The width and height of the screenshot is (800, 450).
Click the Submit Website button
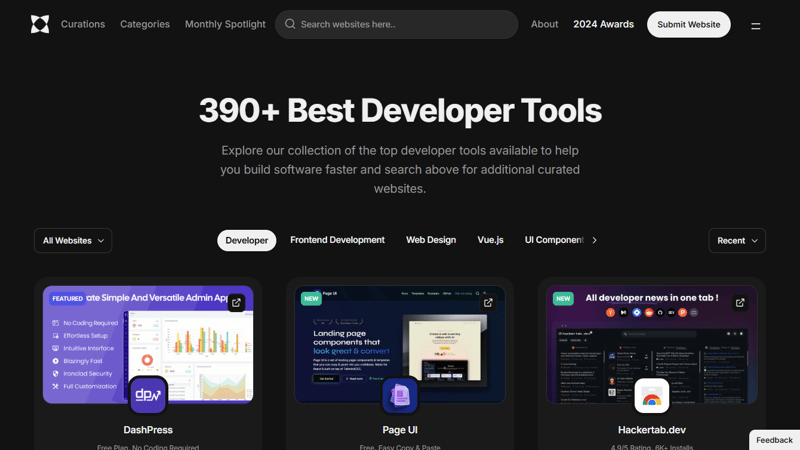pos(689,24)
